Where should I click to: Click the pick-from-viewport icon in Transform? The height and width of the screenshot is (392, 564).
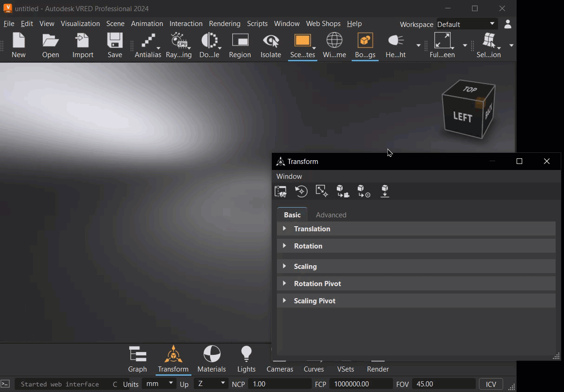tap(281, 191)
